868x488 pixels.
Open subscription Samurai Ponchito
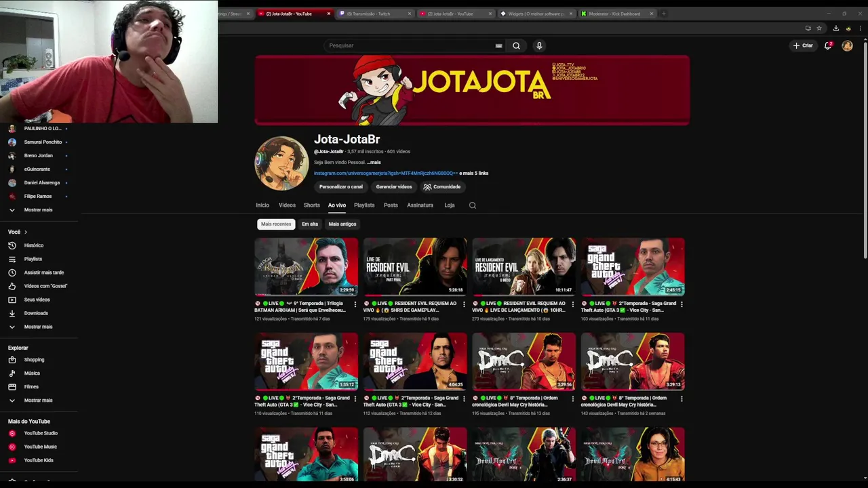(43, 142)
